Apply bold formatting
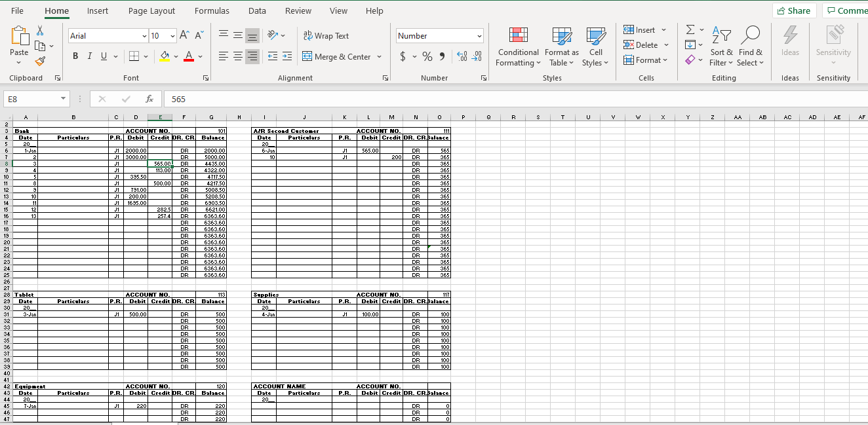 [x=75, y=56]
